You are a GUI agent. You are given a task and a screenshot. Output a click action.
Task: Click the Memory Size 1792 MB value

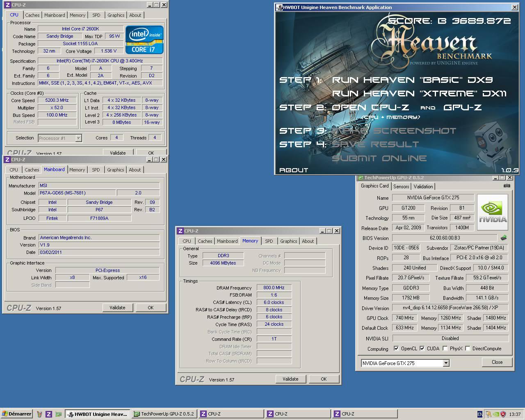411,298
